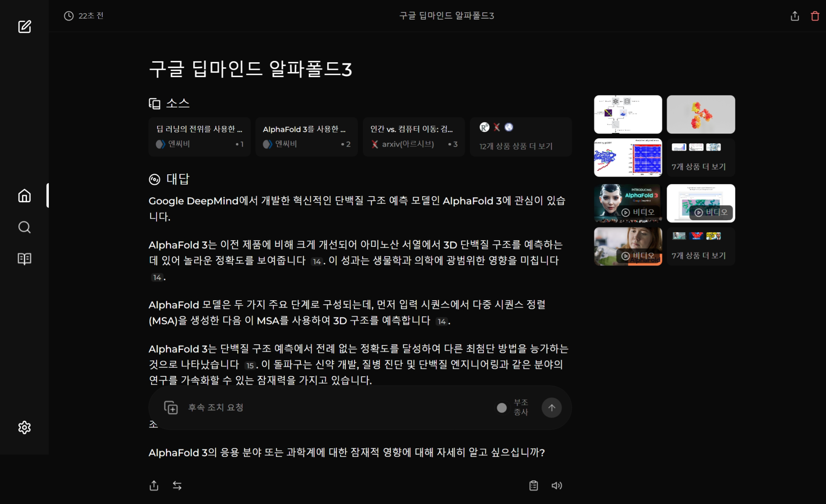Play the white-screen software demo video thumbnail
The height and width of the screenshot is (504, 826).
[701, 203]
